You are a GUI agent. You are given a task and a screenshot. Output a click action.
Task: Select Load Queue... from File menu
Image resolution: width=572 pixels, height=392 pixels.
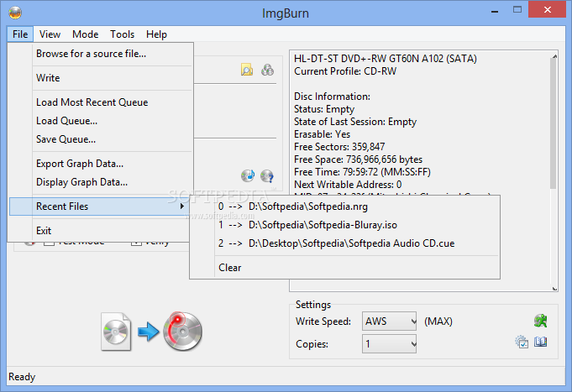[101, 121]
